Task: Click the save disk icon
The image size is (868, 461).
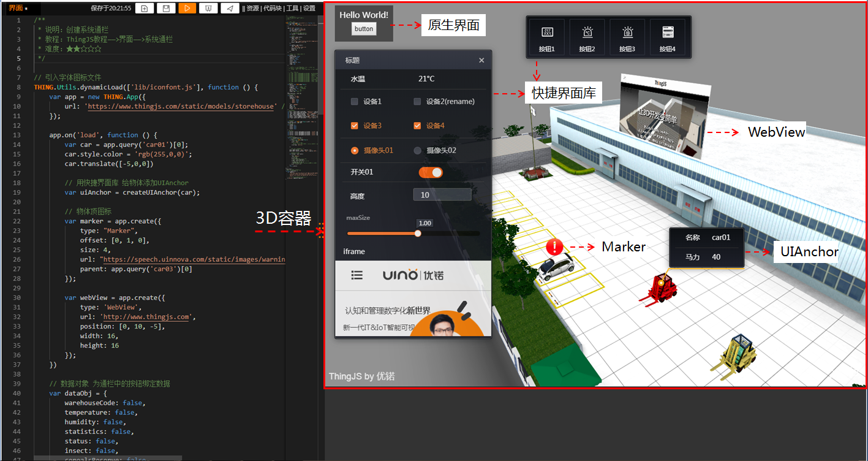Action: coord(166,8)
